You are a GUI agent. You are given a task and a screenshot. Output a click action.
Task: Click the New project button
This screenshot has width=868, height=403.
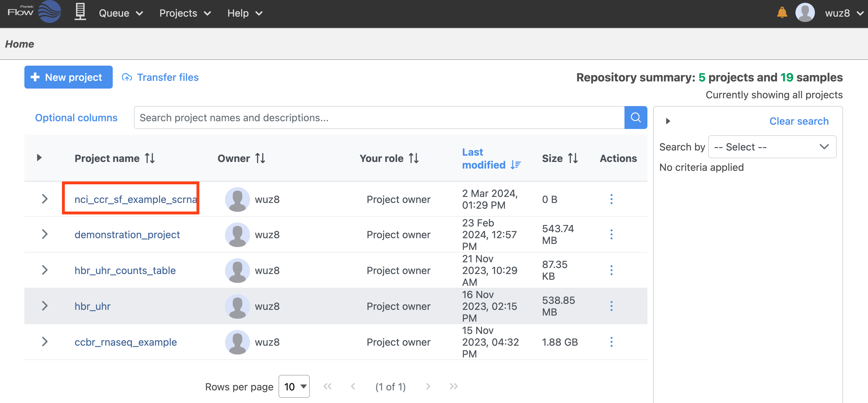[x=68, y=77]
